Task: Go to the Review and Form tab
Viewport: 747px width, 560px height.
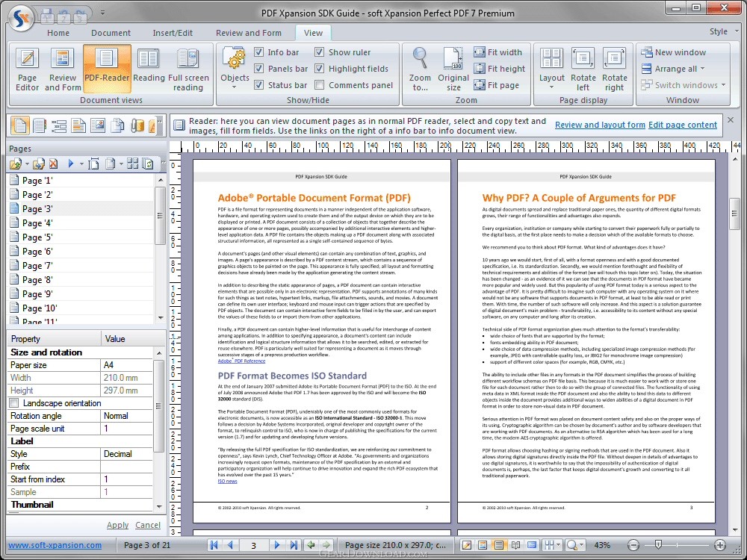Action: pos(249,33)
